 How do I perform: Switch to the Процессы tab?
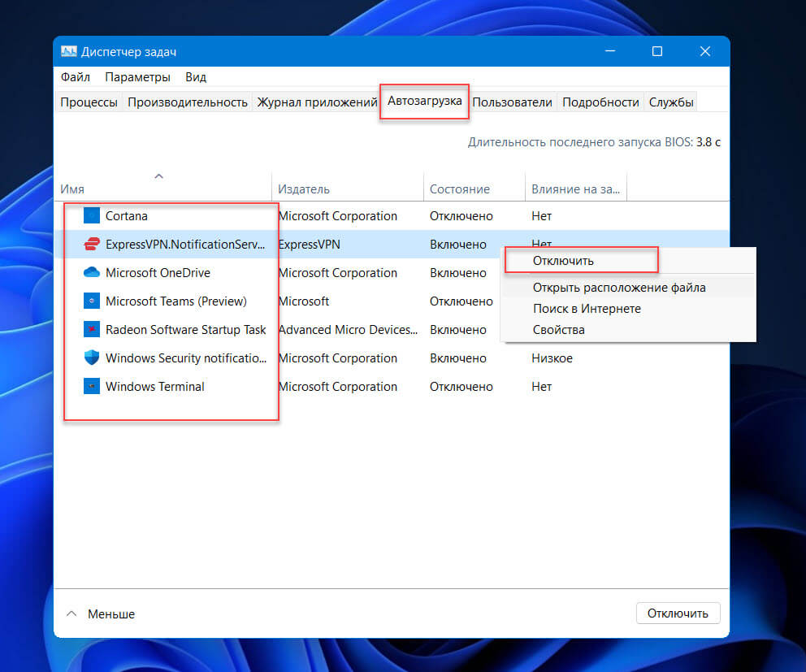tap(89, 102)
